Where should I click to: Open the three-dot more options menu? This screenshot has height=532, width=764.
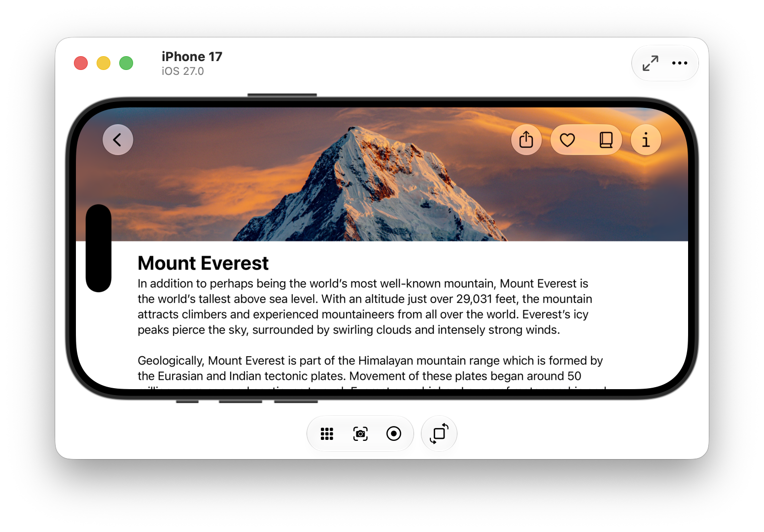tap(680, 63)
